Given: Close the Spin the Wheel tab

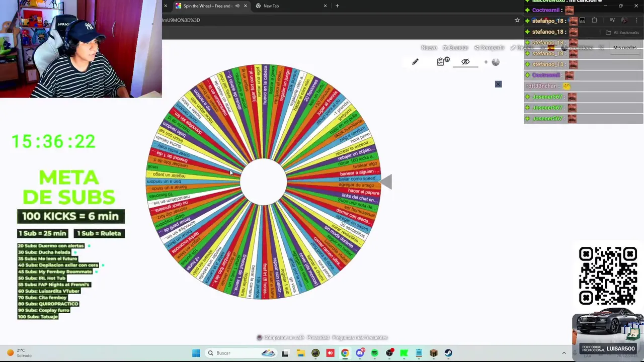Looking at the screenshot, I should point(245,6).
